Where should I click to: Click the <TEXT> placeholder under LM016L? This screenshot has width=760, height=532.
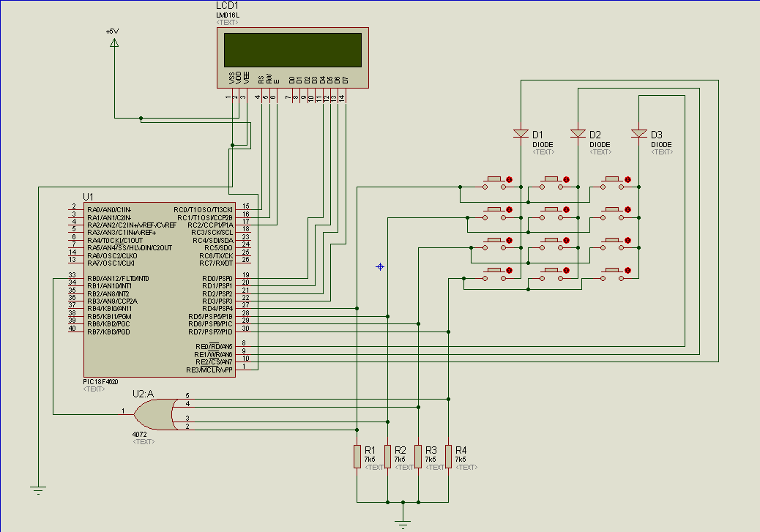[227, 22]
